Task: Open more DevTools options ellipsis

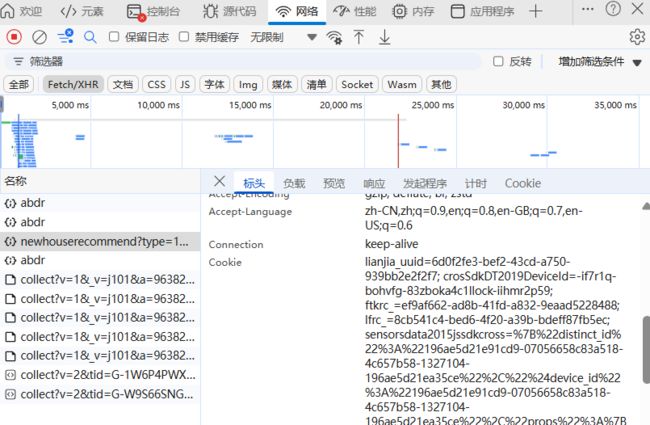Action: pyautogui.click(x=587, y=9)
